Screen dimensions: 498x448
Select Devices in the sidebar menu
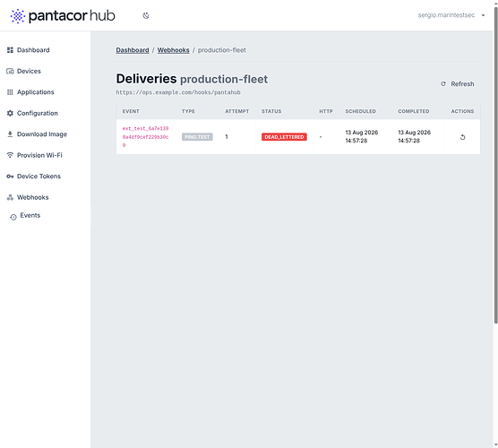point(29,71)
